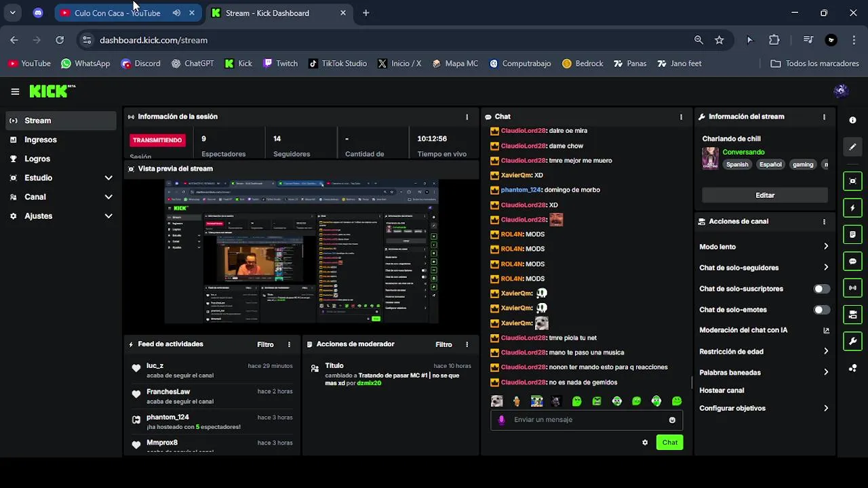Open Chat de solo-seguidores options

pos(764,268)
